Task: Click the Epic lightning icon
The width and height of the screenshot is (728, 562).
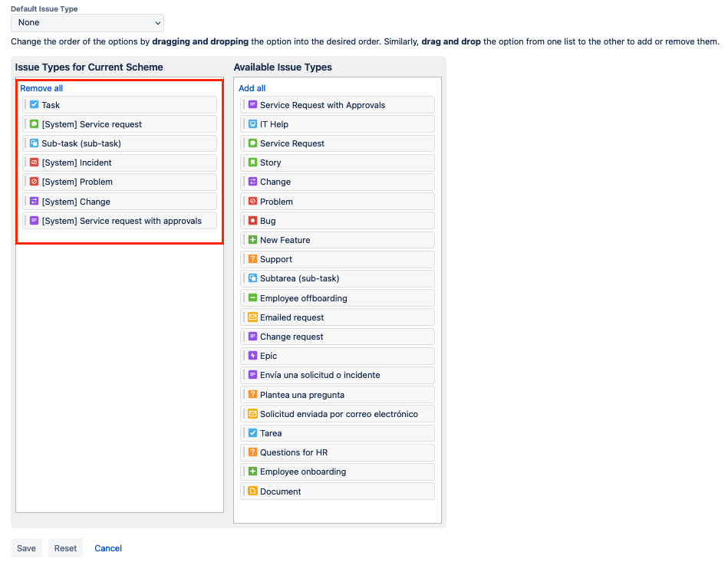Action: click(x=252, y=356)
